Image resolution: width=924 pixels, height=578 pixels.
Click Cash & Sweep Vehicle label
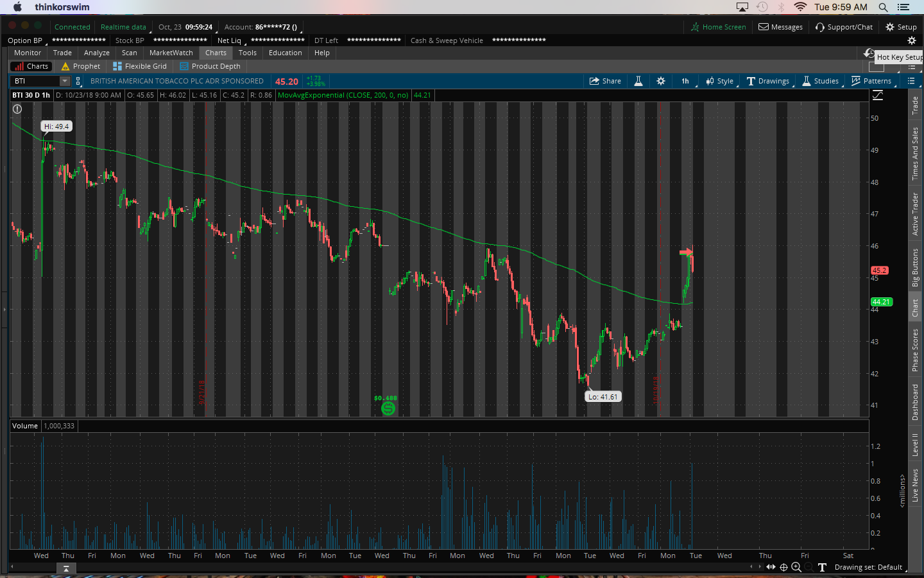tap(447, 40)
